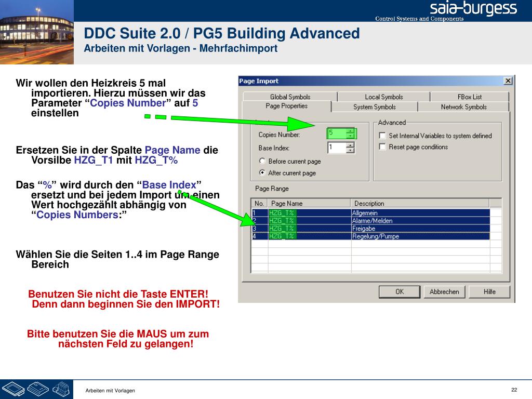
Task: Click the No. column header
Action: pos(260,203)
